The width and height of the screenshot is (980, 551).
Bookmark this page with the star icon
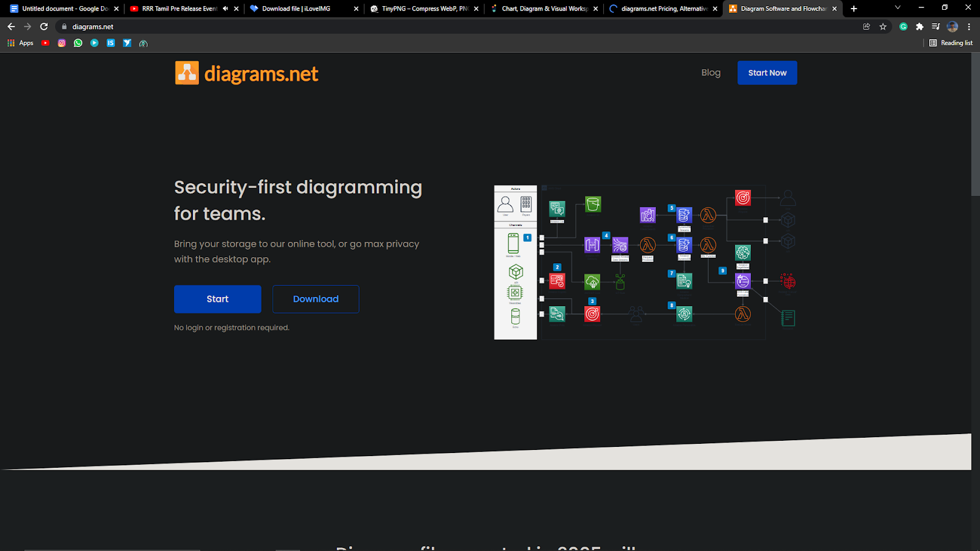click(x=883, y=26)
